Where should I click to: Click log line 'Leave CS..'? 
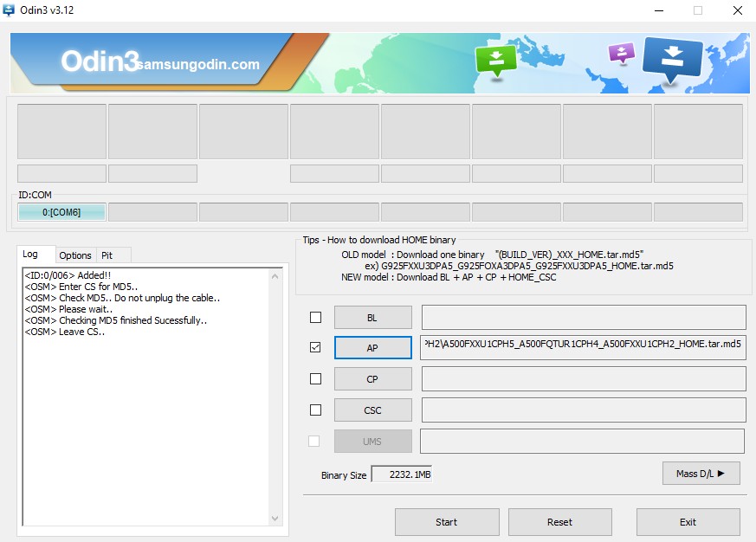point(65,332)
